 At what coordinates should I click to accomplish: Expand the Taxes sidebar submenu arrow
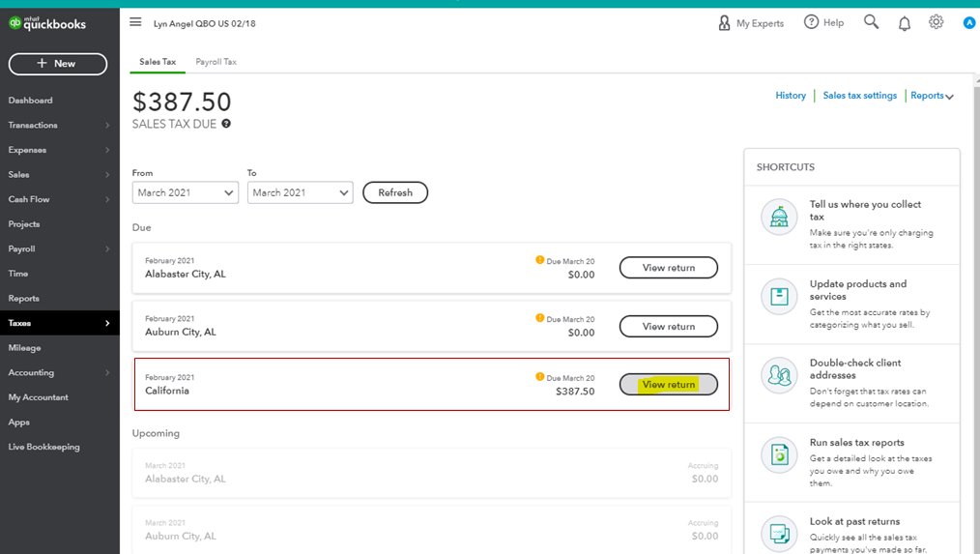[107, 323]
